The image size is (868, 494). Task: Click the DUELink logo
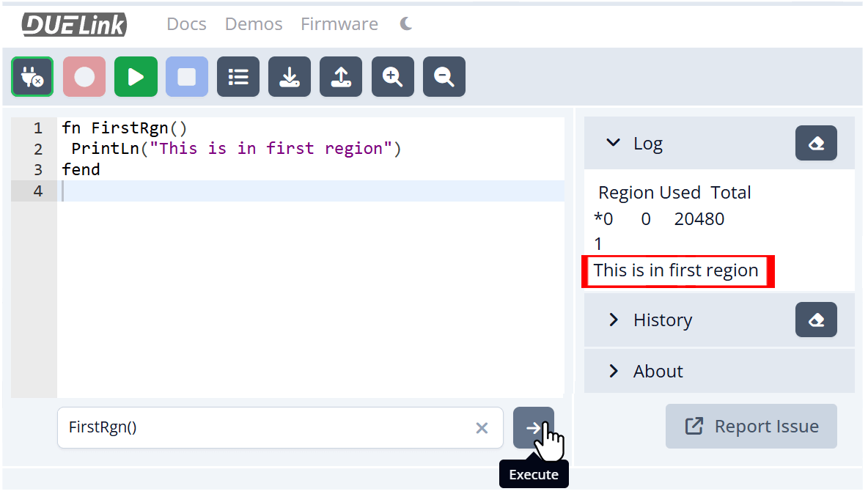pos(74,24)
